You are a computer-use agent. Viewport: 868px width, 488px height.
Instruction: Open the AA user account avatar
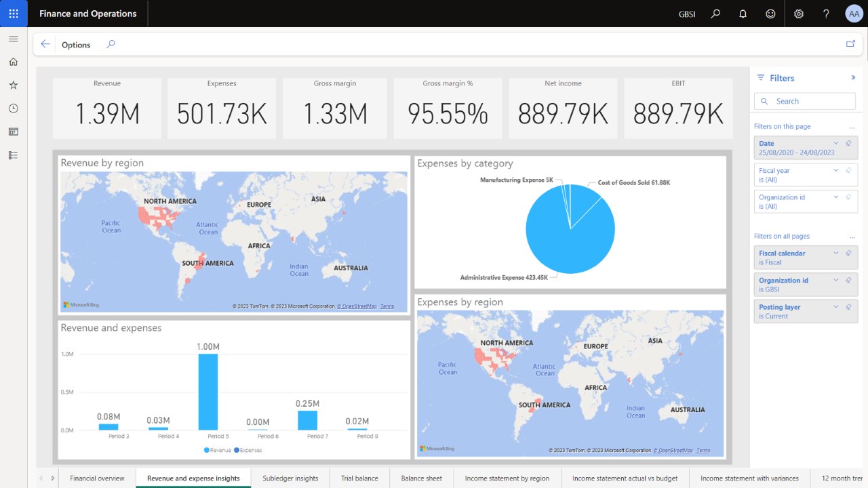[x=854, y=14]
